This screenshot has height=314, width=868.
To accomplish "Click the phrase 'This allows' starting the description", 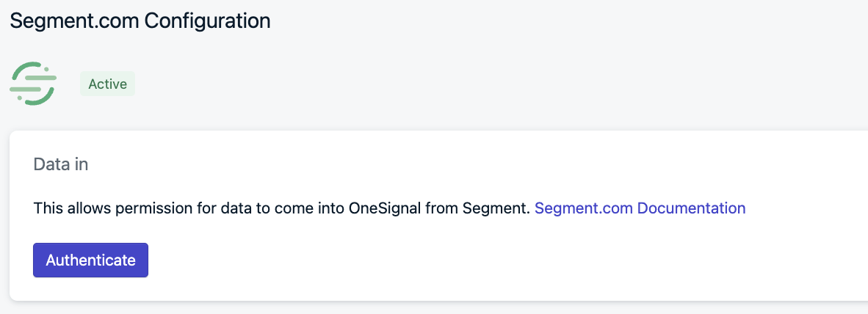I will click(x=72, y=208).
